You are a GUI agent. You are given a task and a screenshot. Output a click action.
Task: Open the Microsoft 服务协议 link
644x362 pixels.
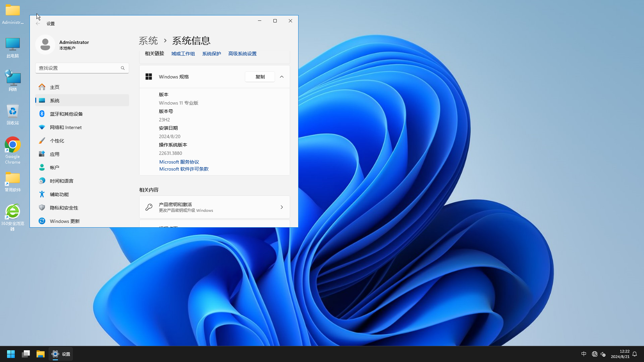[179, 162]
